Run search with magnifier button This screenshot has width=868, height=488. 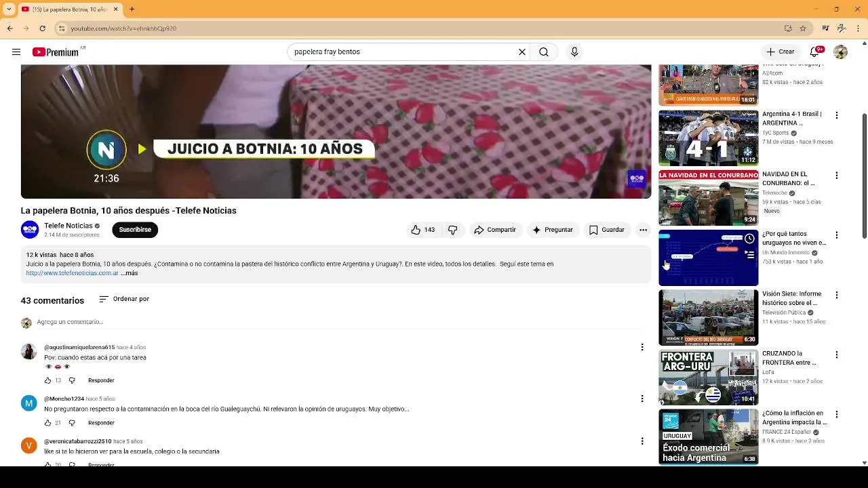pyautogui.click(x=544, y=52)
